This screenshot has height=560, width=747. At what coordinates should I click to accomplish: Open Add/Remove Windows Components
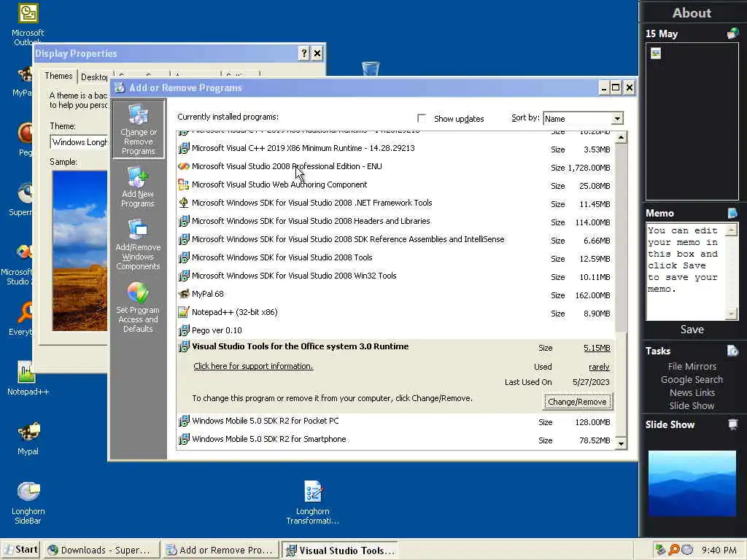click(x=138, y=245)
